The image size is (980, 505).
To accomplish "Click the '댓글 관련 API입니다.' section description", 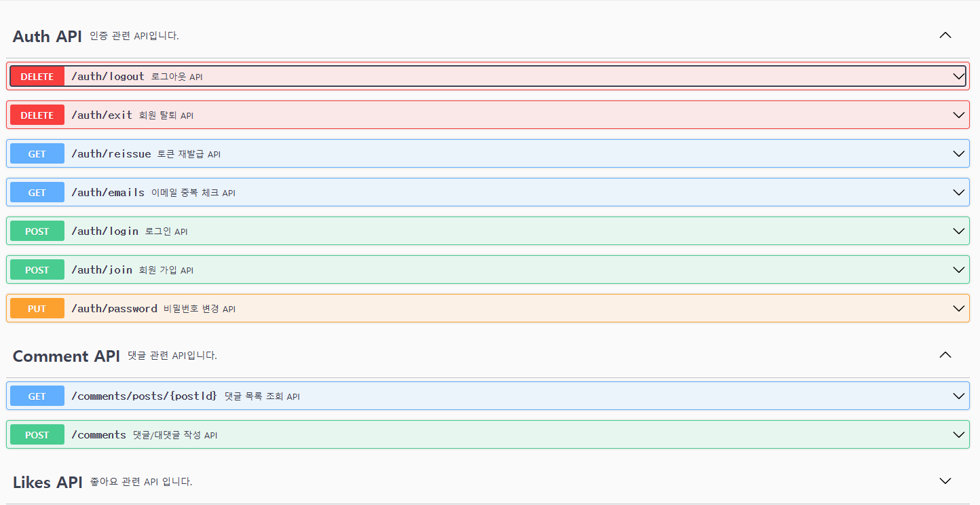I will 172,356.
